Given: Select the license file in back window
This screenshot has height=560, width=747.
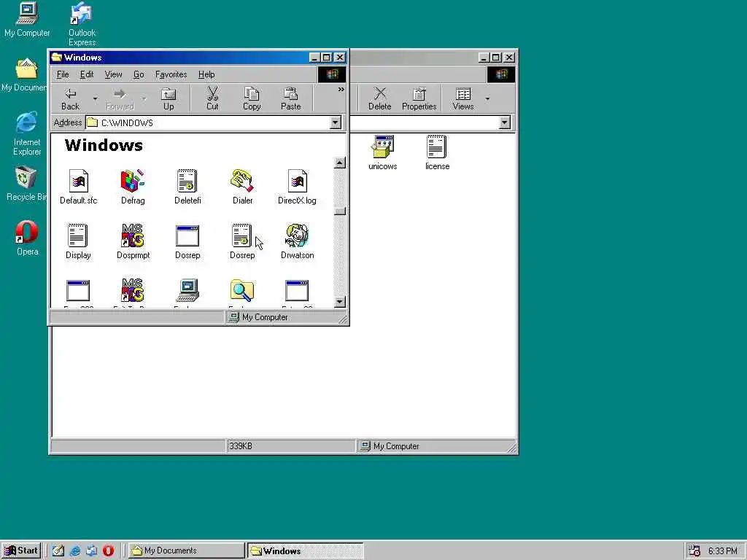Looking at the screenshot, I should (437, 147).
